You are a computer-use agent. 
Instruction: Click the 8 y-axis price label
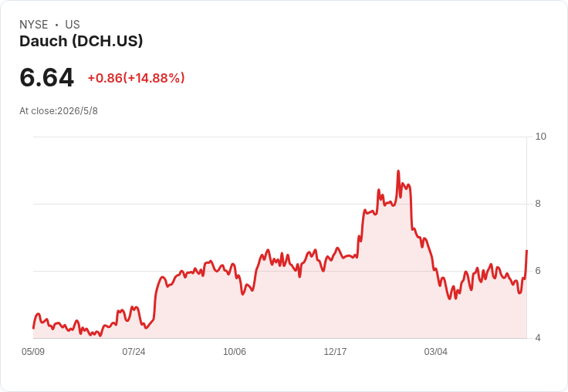[538, 204]
